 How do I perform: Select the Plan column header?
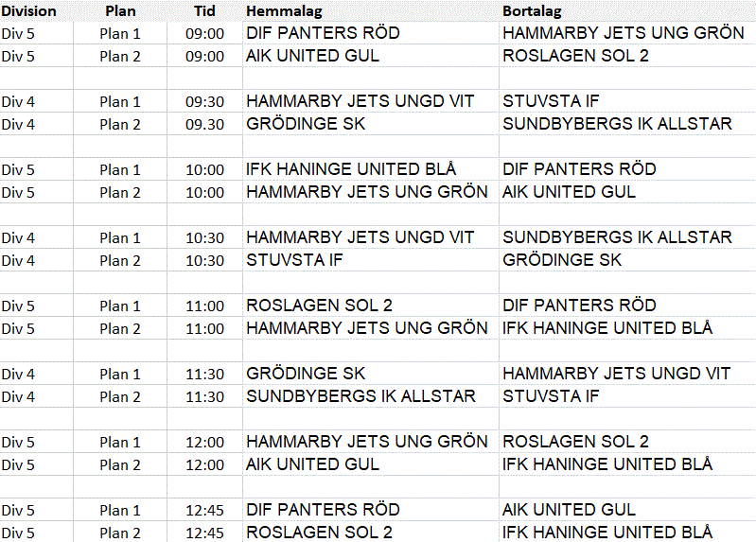pyautogui.click(x=120, y=10)
